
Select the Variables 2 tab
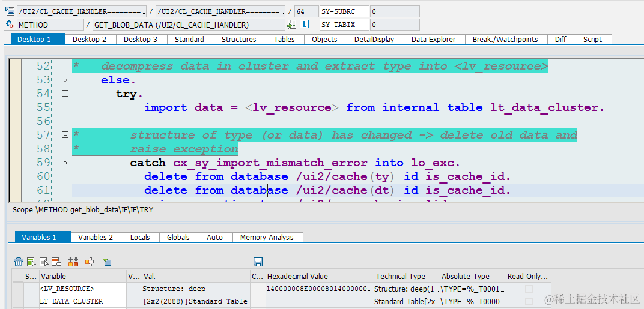tap(97, 237)
